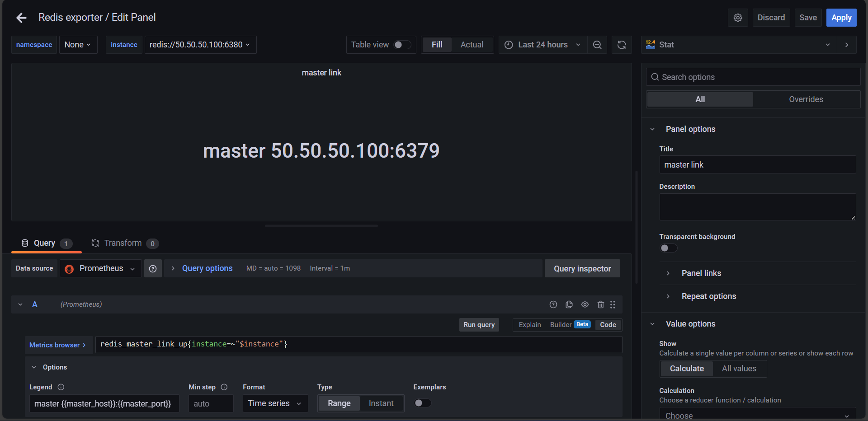
Task: Open instance redis address dropdown
Action: 200,45
